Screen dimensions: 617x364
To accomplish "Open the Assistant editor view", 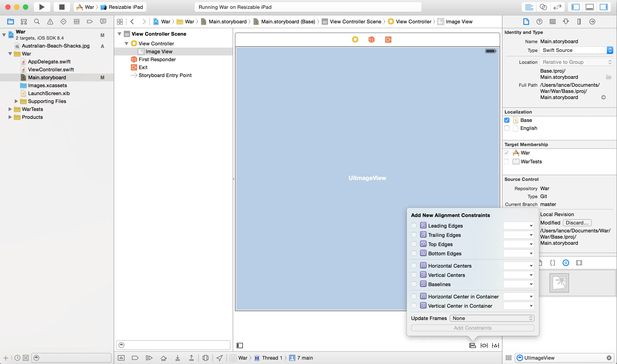I will click(x=543, y=7).
